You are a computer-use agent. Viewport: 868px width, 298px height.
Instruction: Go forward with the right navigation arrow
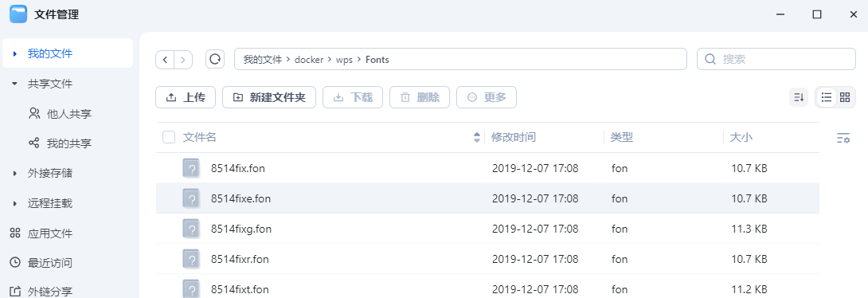pos(183,59)
